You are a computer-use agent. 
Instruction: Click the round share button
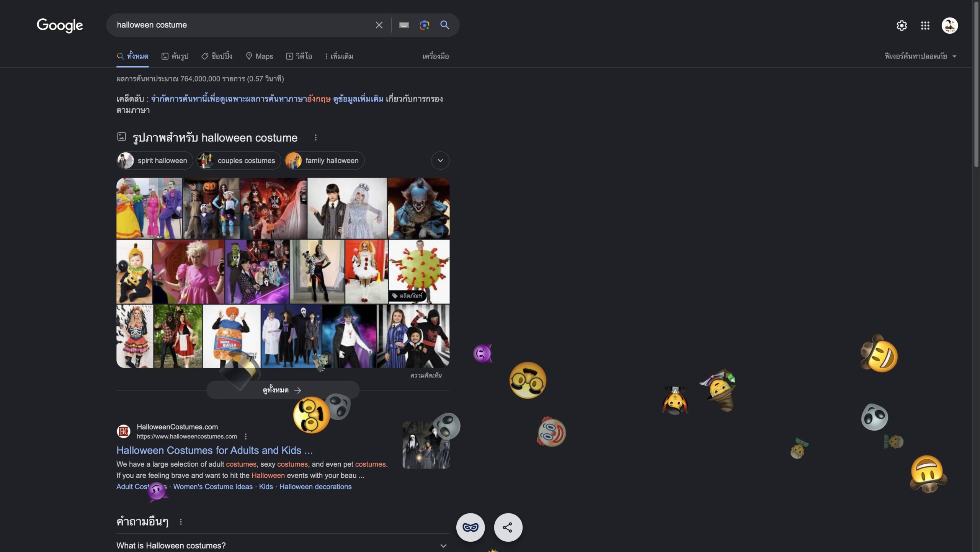tap(508, 528)
